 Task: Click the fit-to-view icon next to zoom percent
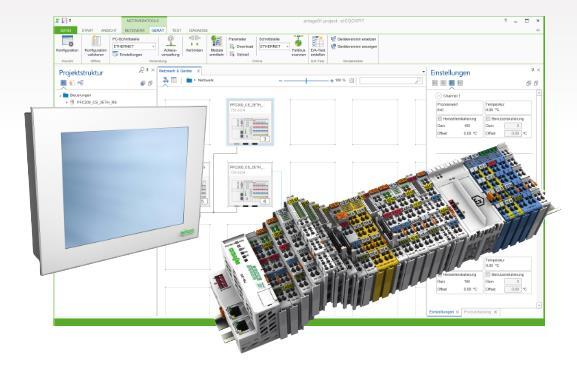(x=352, y=81)
